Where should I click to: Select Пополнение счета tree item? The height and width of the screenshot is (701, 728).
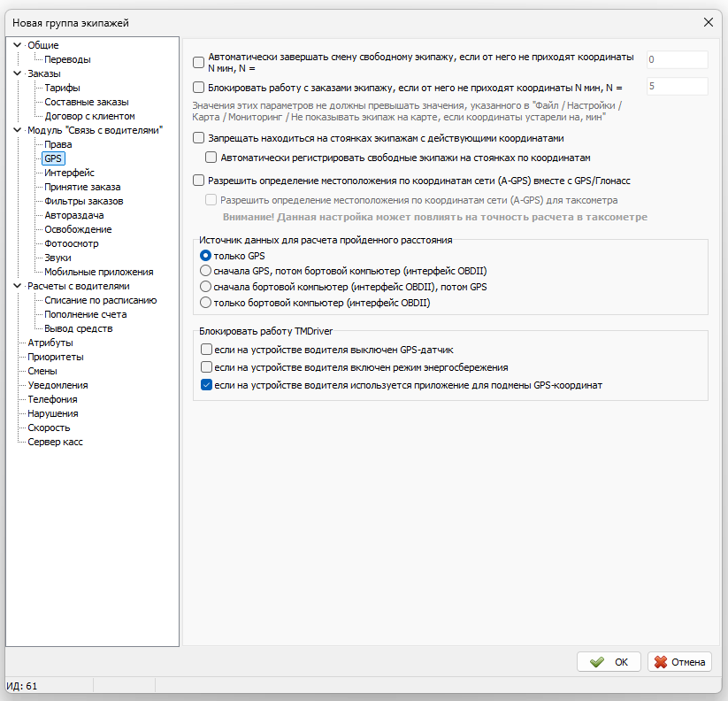86,314
